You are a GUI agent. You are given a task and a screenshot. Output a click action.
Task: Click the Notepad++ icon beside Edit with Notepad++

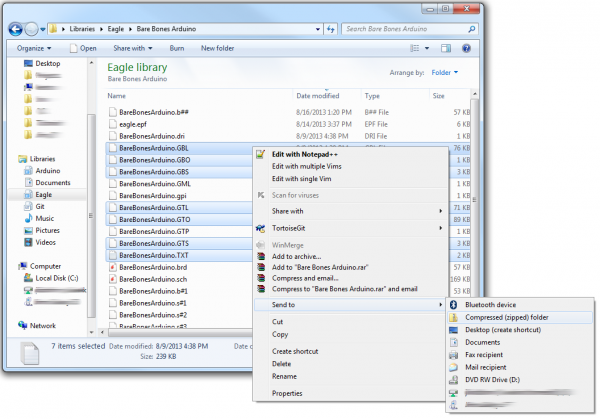pyautogui.click(x=262, y=154)
